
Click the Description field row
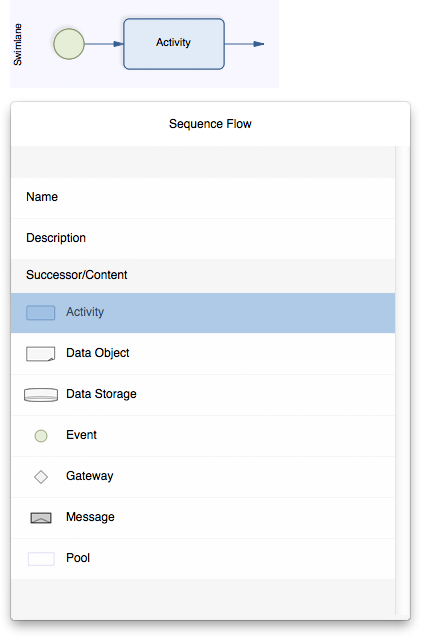pyautogui.click(x=203, y=239)
